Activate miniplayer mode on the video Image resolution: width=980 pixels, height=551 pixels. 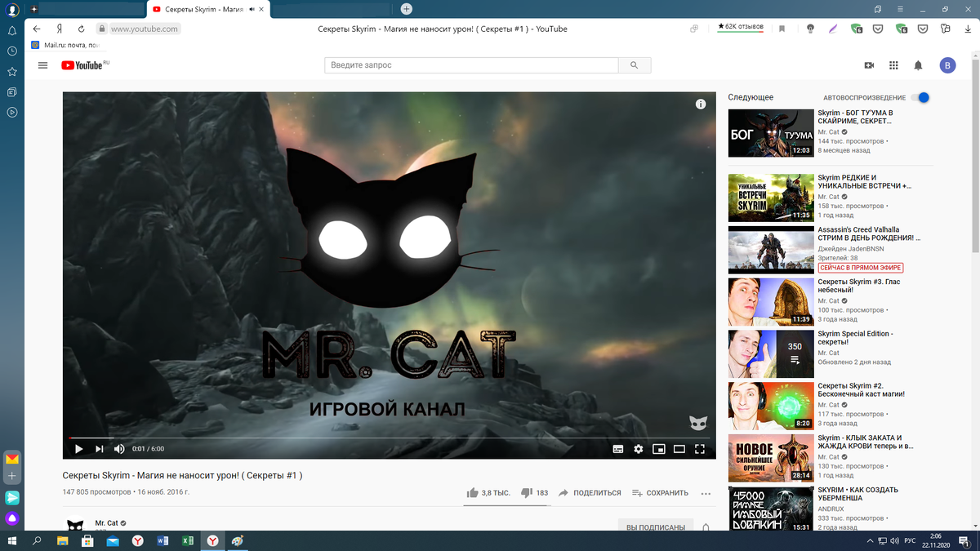[658, 448]
